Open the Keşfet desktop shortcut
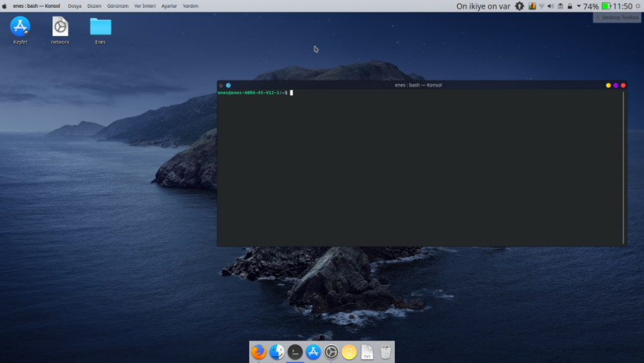The height and width of the screenshot is (363, 644). pos(20,27)
